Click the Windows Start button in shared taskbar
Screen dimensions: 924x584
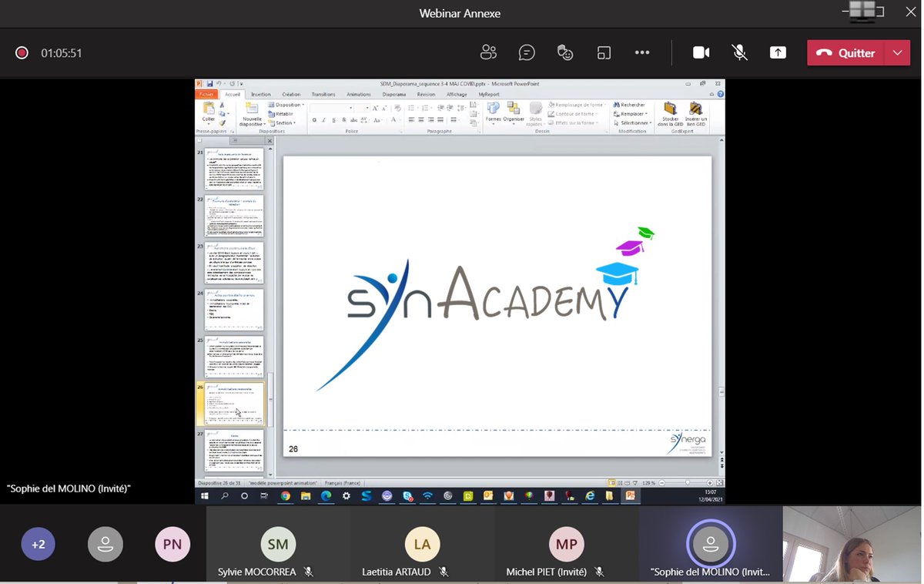205,496
